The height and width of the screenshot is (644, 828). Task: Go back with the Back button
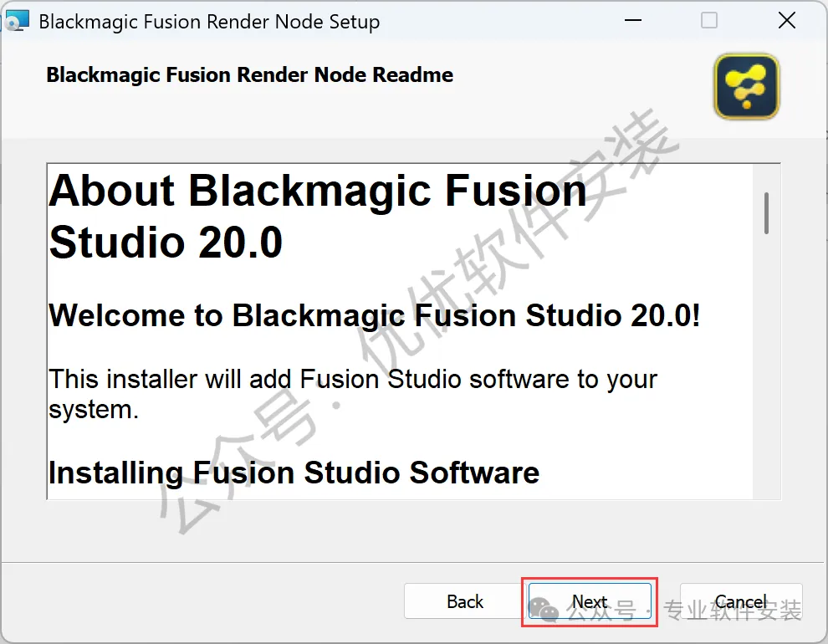coord(465,601)
